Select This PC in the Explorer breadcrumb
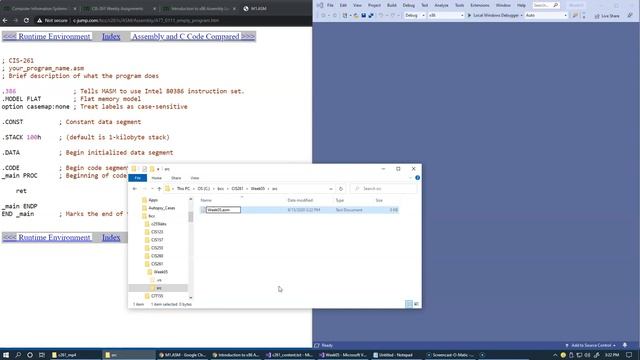The image size is (640, 360). point(183,189)
